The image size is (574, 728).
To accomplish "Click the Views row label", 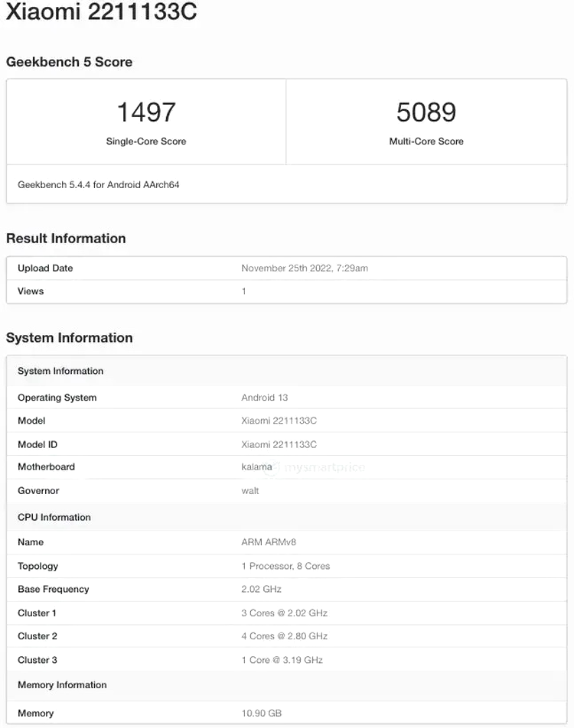I will pos(31,291).
